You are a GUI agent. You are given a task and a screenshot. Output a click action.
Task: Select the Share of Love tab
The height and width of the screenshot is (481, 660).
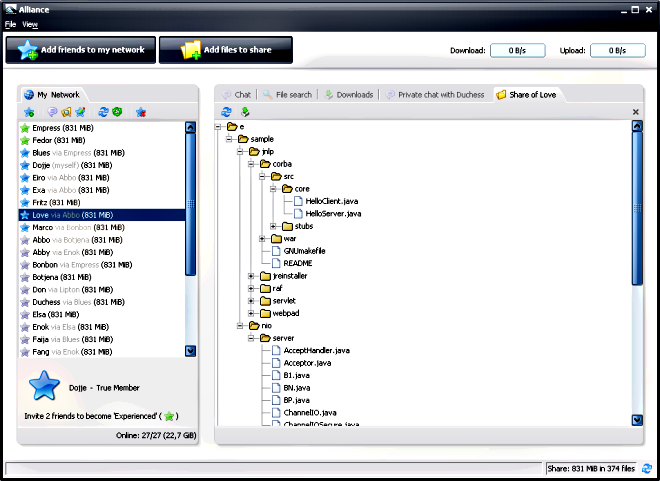point(527,95)
